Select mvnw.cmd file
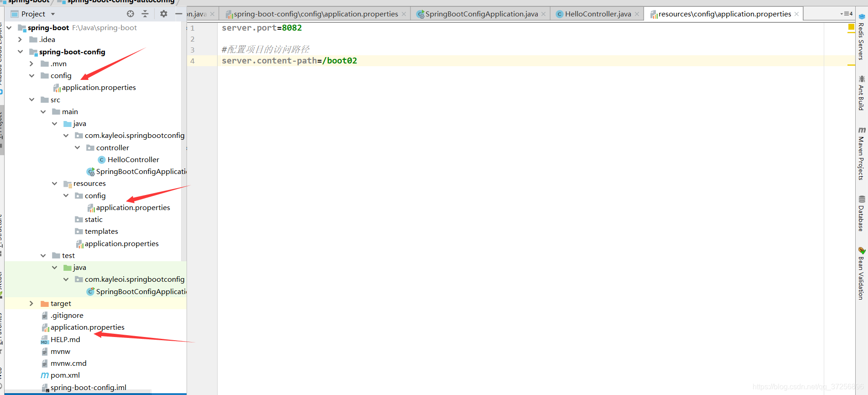 (64, 363)
